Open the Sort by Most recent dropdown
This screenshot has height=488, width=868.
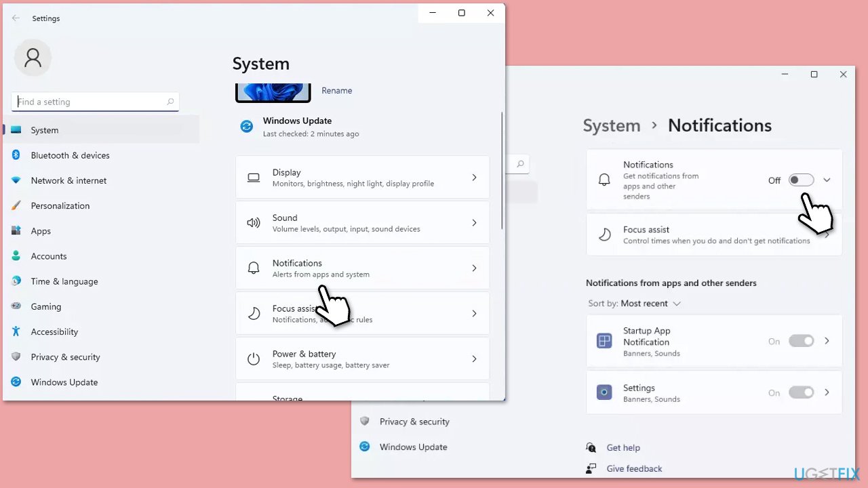pyautogui.click(x=650, y=304)
